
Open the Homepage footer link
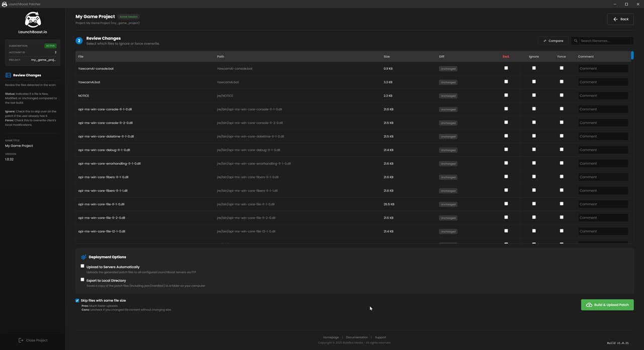click(331, 337)
